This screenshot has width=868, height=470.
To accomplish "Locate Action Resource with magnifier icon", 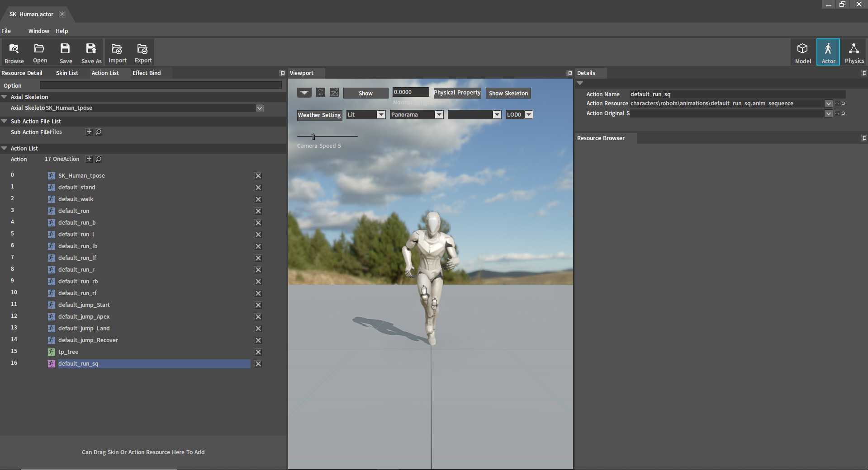I will pyautogui.click(x=843, y=103).
